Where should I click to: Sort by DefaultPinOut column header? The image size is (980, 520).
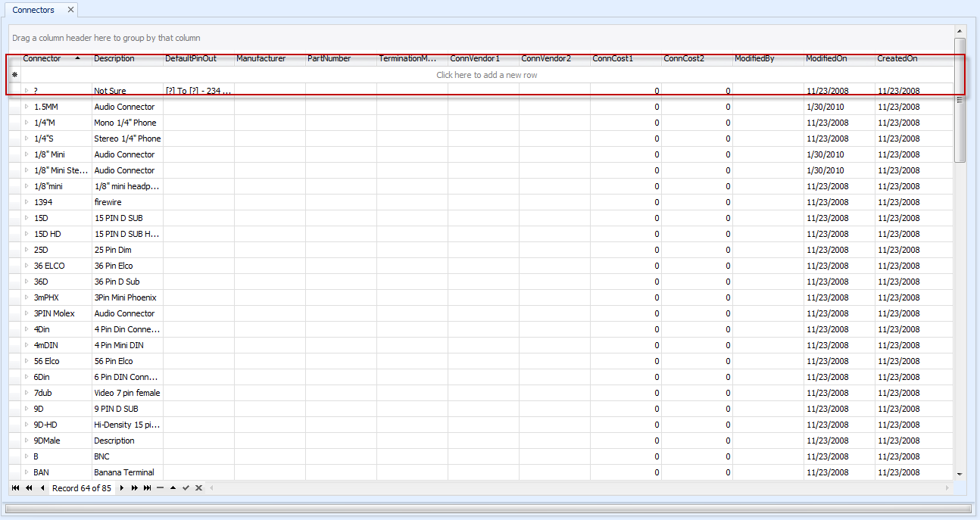pyautogui.click(x=198, y=58)
